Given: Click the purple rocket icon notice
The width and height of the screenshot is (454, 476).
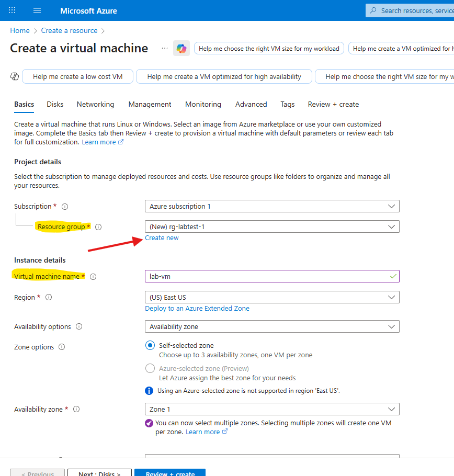Looking at the screenshot, I should coord(149,423).
